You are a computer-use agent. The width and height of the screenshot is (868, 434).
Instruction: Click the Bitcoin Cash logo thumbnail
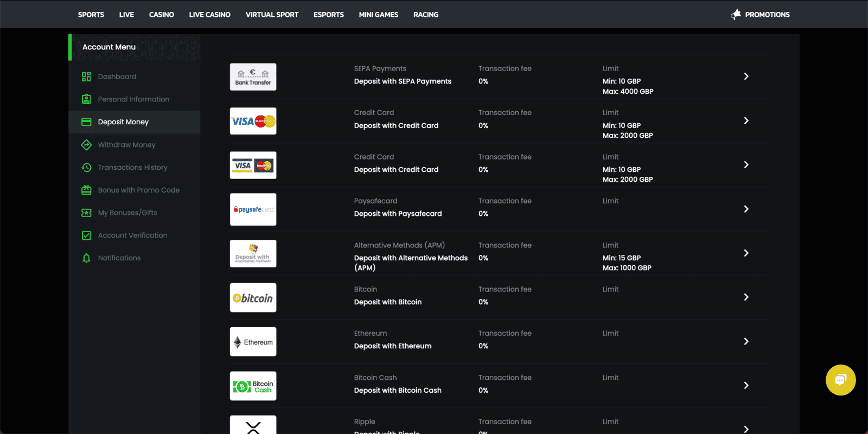point(253,386)
